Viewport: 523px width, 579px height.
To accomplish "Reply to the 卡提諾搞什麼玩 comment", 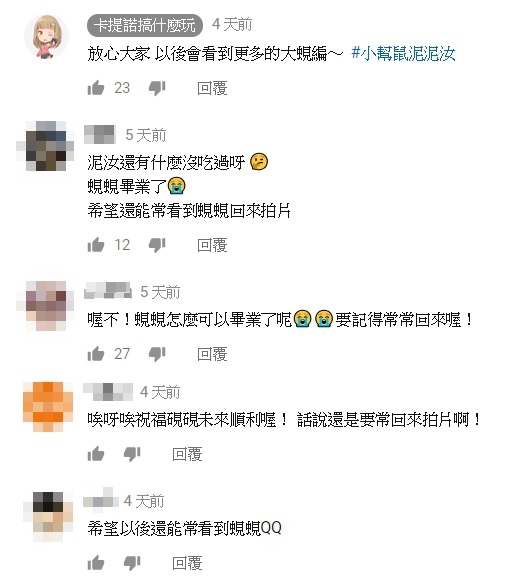I will (212, 88).
